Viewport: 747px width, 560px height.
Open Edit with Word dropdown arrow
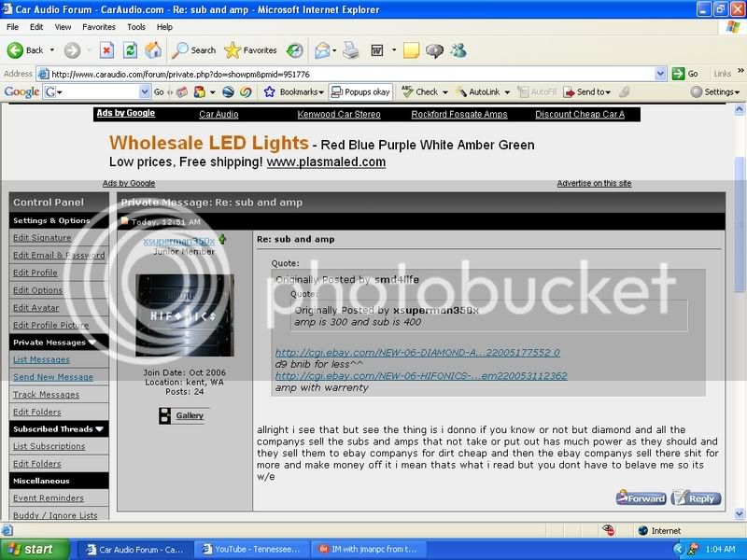point(393,50)
